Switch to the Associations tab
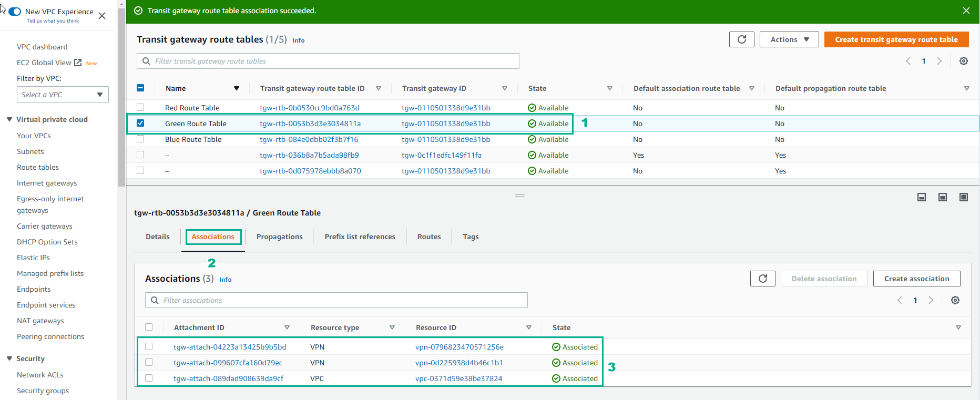The image size is (980, 400). tap(213, 237)
